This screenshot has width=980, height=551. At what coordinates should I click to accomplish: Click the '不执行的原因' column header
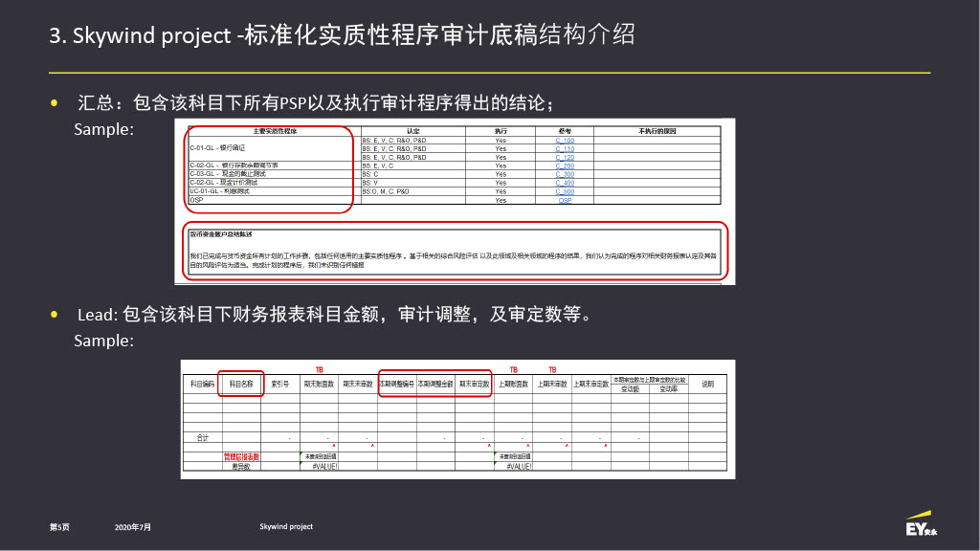point(657,131)
